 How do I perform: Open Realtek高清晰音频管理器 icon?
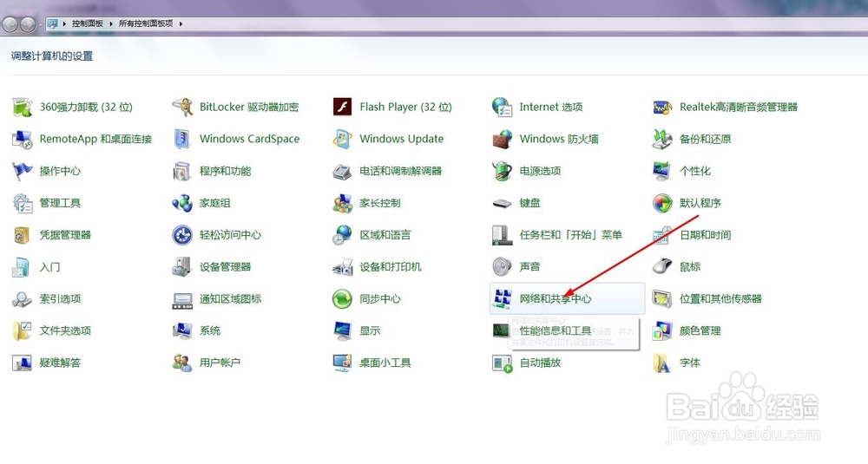(662, 107)
